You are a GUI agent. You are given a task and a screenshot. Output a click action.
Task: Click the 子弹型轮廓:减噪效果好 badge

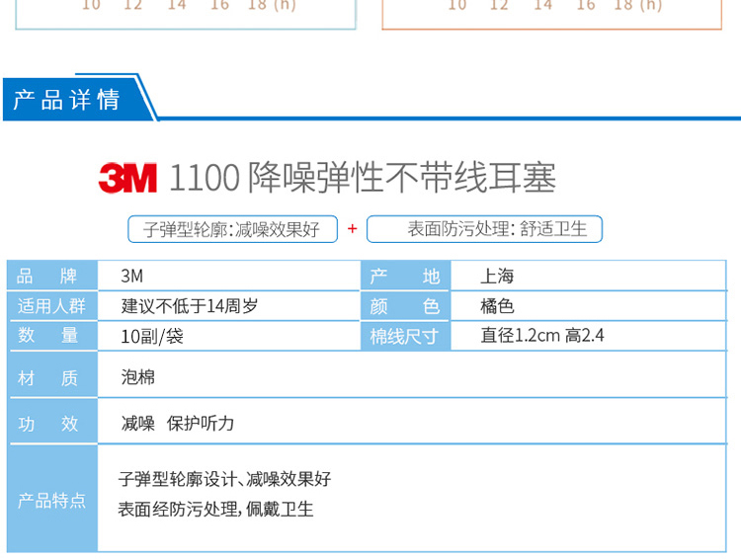pyautogui.click(x=232, y=229)
